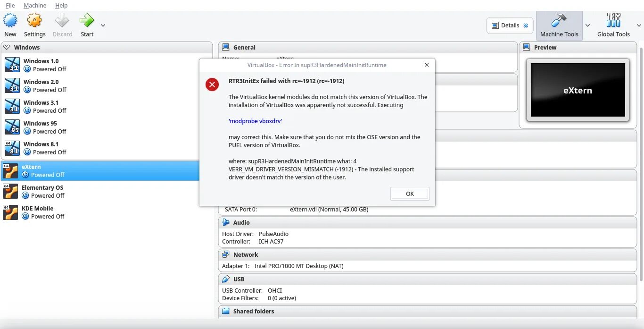This screenshot has width=644, height=329.
Task: Click the ICH AC97 controller value
Action: point(271,241)
